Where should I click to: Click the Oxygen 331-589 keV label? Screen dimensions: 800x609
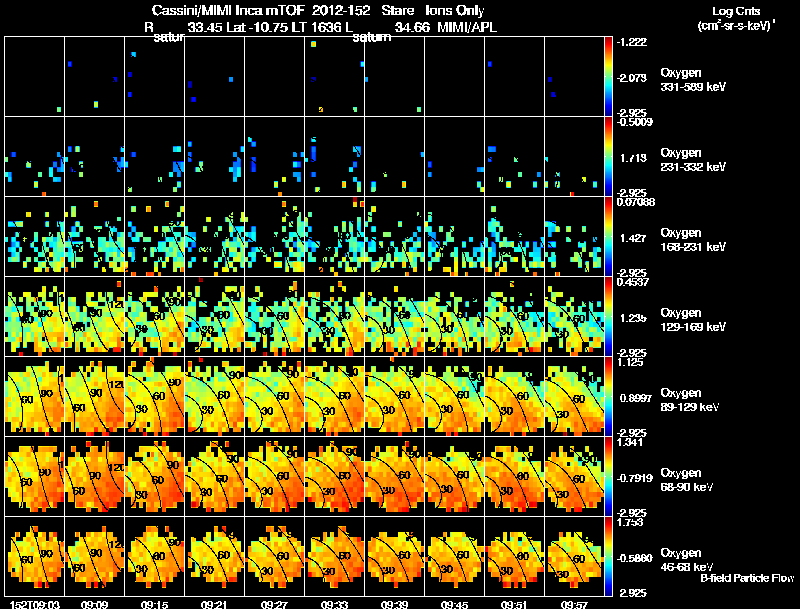[x=693, y=80]
